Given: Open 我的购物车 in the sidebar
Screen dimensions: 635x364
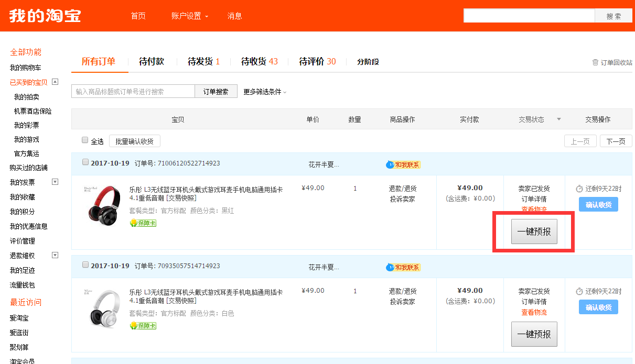Looking at the screenshot, I should (26, 68).
